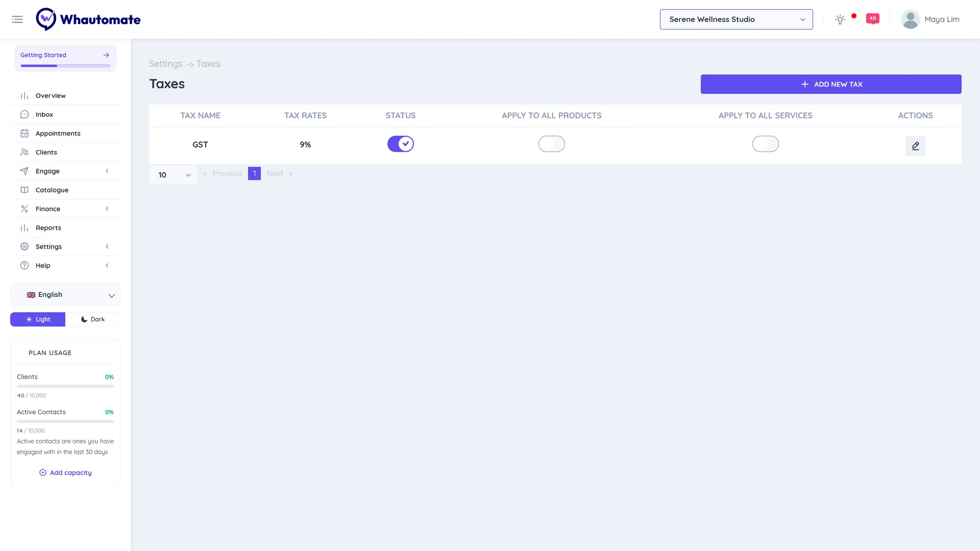The width and height of the screenshot is (980, 551).
Task: Expand the Engage submenu chevron
Action: click(x=107, y=171)
